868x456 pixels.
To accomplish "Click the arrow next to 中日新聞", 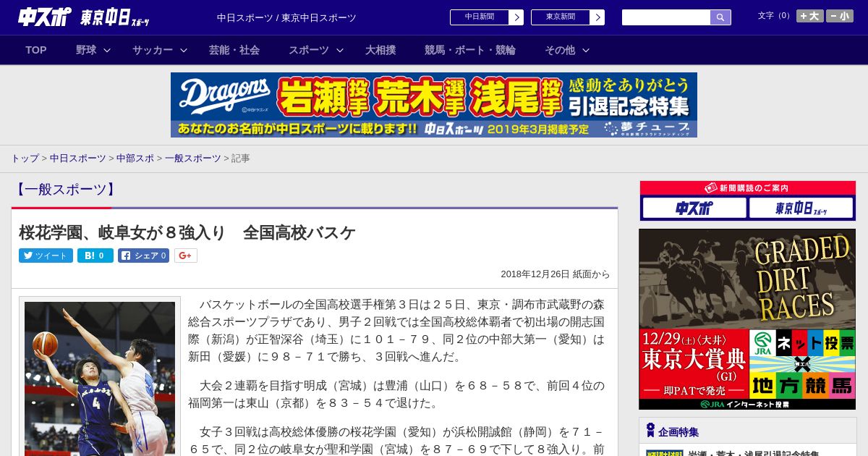I will click(516, 17).
